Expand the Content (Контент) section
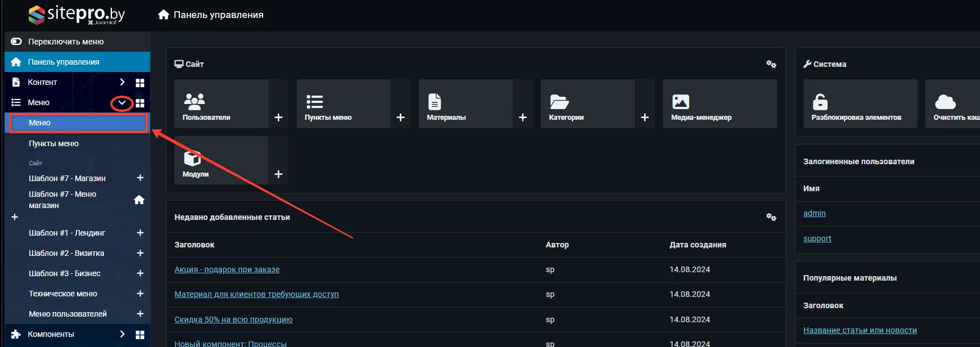 pyautogui.click(x=122, y=82)
